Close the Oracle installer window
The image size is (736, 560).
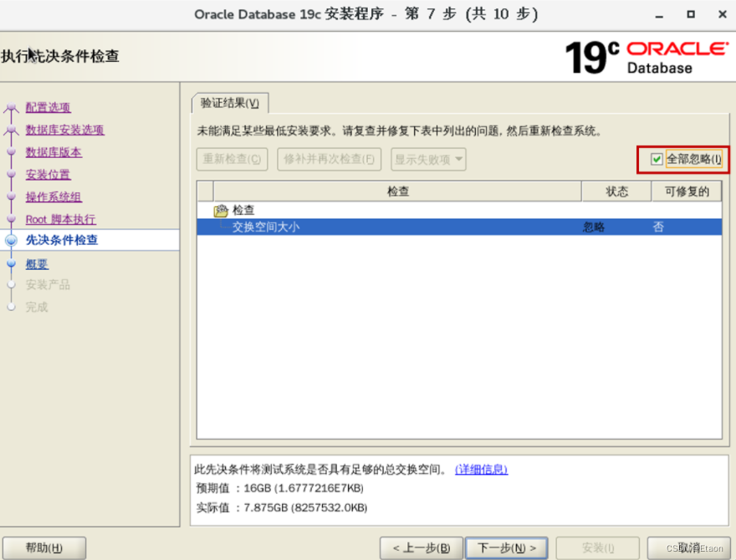coord(723,14)
